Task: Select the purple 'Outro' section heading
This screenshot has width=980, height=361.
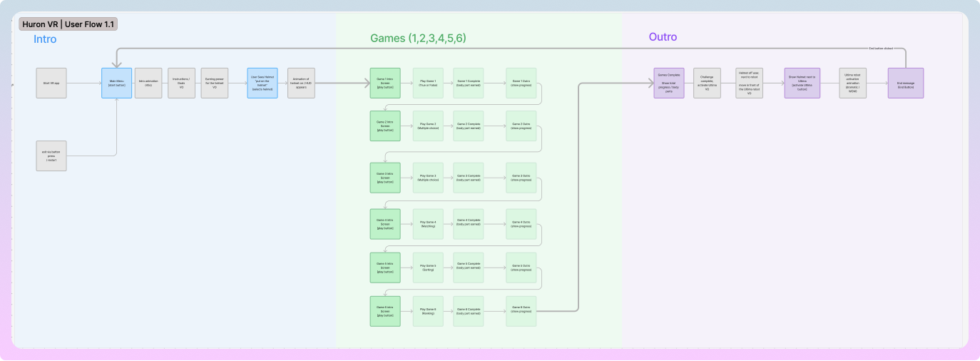Action: click(x=663, y=37)
